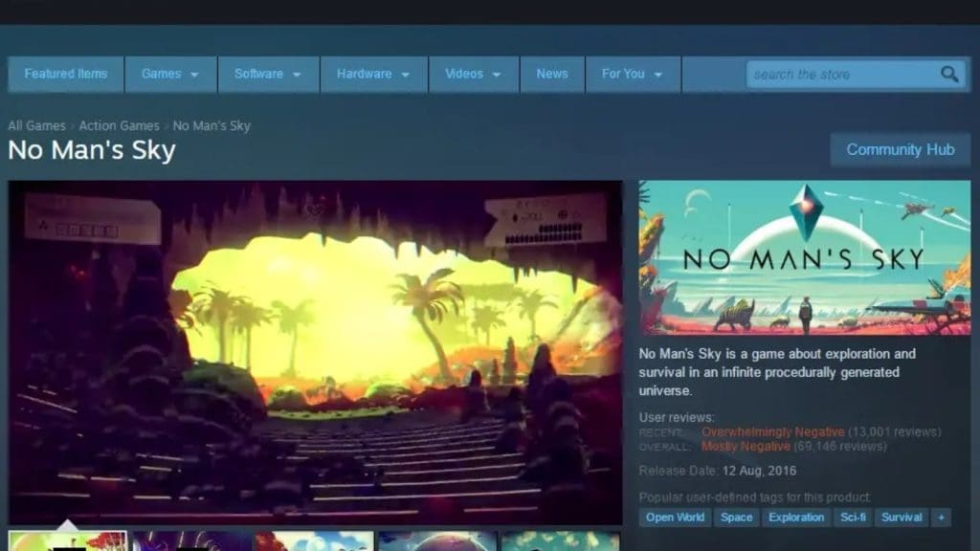Select the second thumbnail in strip
Screen dimensions: 980x551
(x=191, y=541)
